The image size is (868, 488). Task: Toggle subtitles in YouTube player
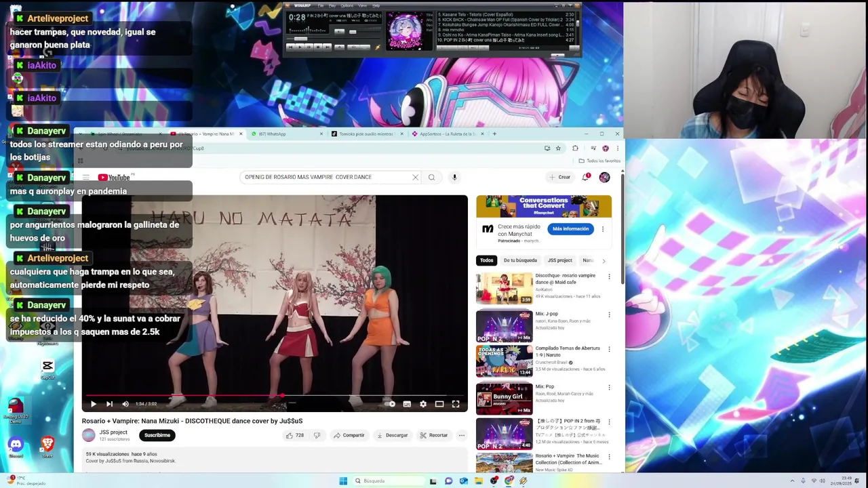click(x=407, y=404)
